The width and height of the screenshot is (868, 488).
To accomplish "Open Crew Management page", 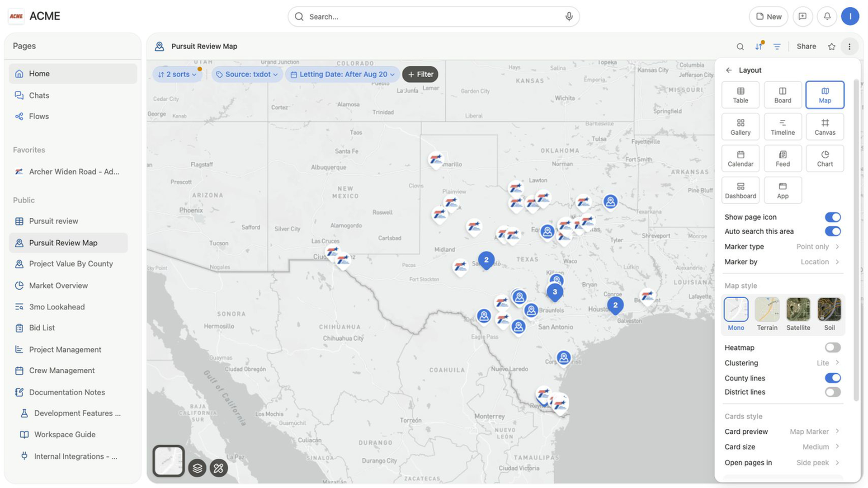I will (68, 371).
